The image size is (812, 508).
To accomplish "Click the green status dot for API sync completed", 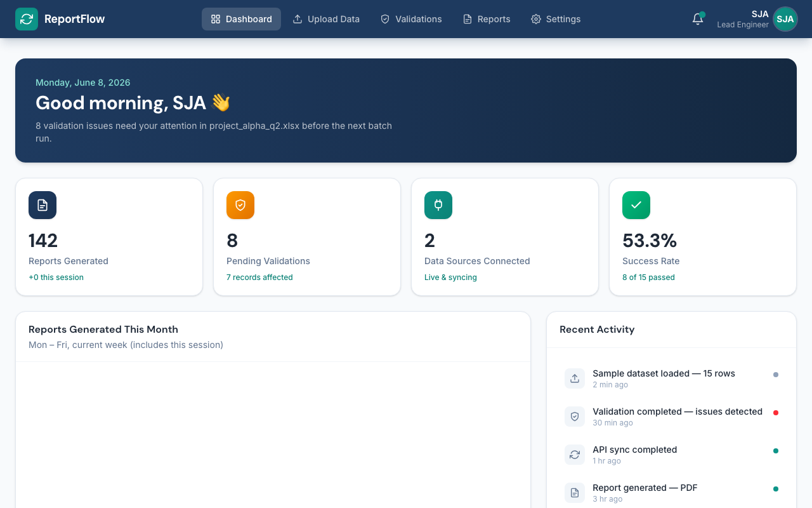I will pyautogui.click(x=776, y=451).
